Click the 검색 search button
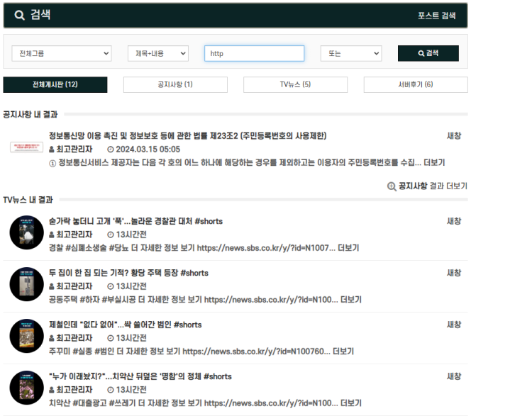Image resolution: width=532 pixels, height=416 pixels. point(428,53)
